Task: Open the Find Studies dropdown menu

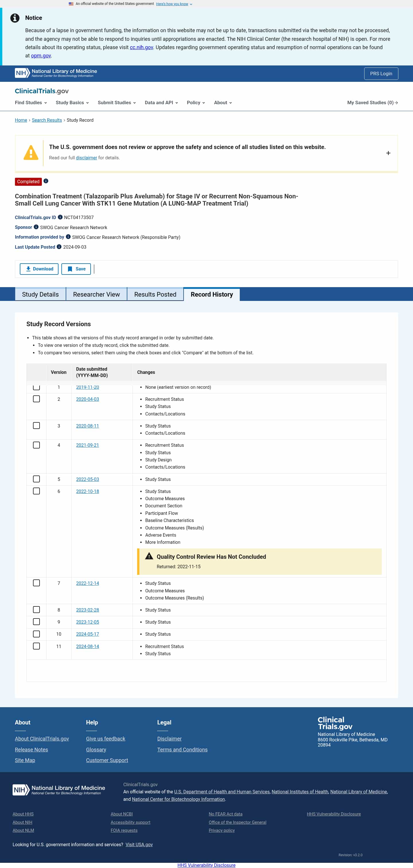Action: 31,103
